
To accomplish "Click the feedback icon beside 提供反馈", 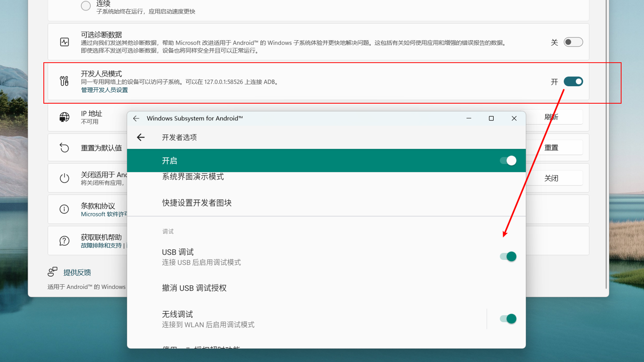I will pyautogui.click(x=52, y=271).
